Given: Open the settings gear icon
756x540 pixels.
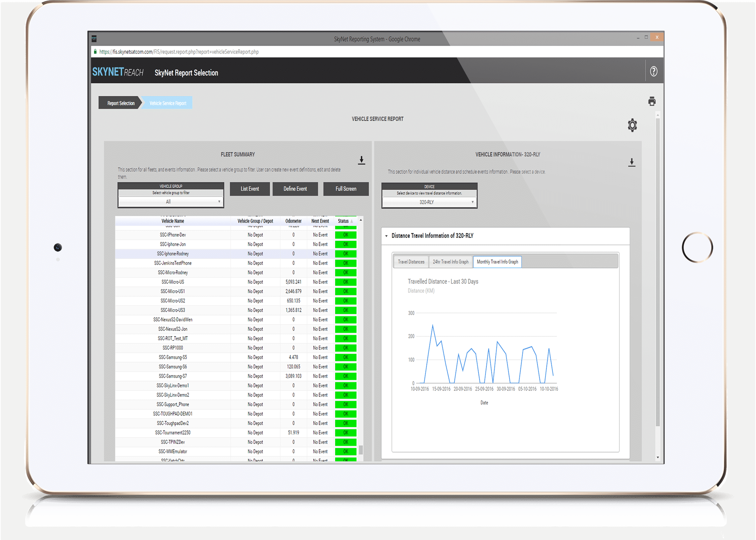Looking at the screenshot, I should tap(632, 125).
